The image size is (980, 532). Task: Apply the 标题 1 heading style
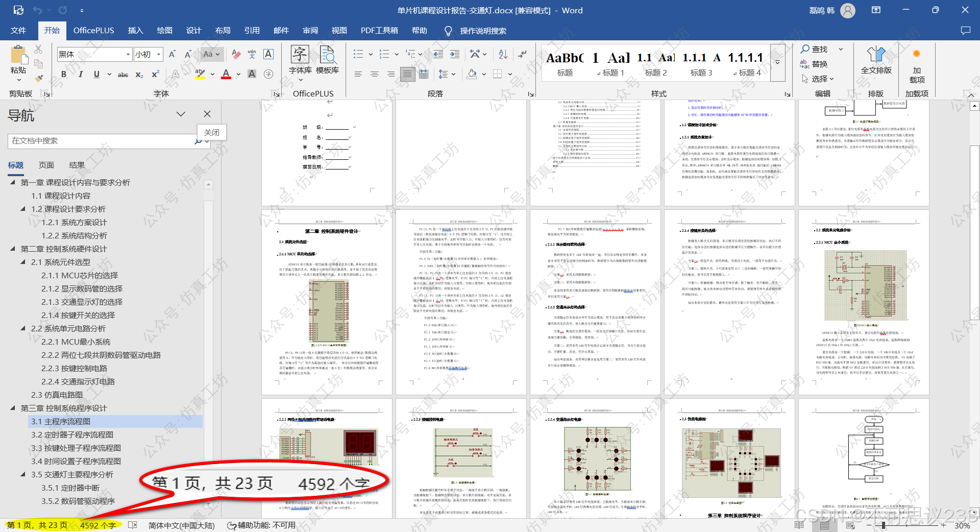pos(610,63)
